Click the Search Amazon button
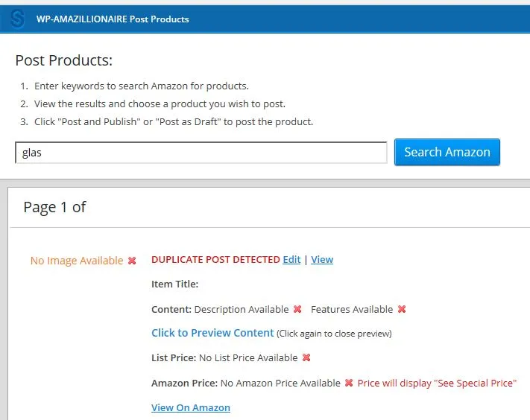 click(x=447, y=152)
